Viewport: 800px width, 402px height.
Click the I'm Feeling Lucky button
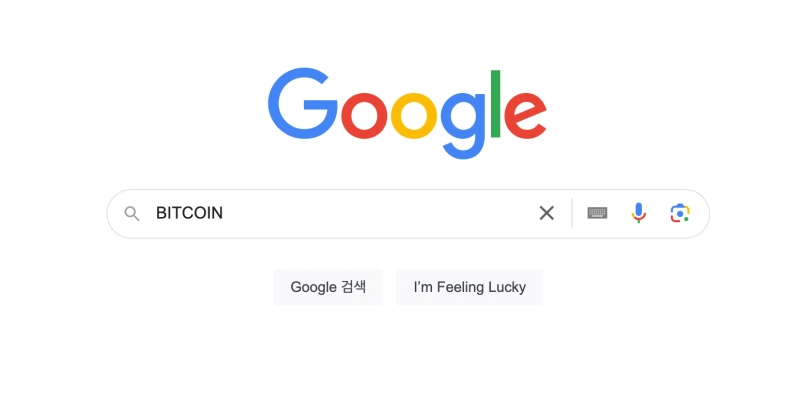coord(469,287)
